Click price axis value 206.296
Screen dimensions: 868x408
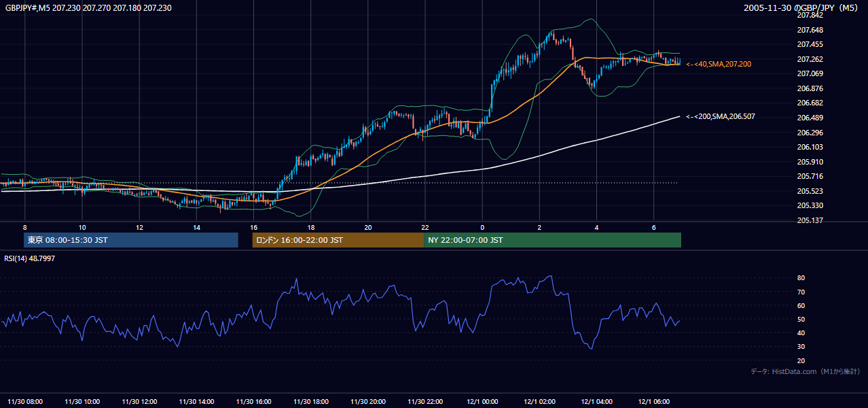(x=810, y=133)
